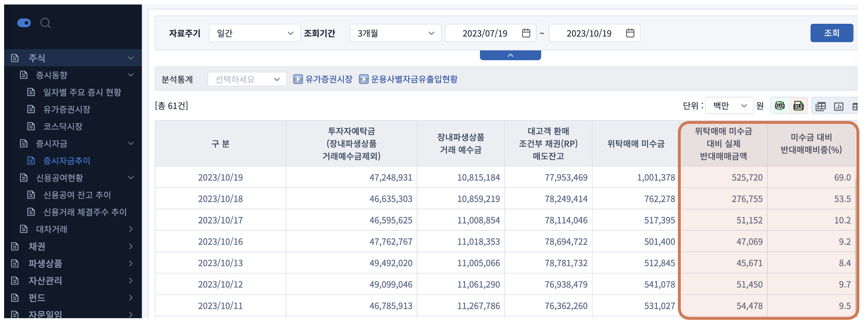Expand the 채권 menu section

coord(131,246)
